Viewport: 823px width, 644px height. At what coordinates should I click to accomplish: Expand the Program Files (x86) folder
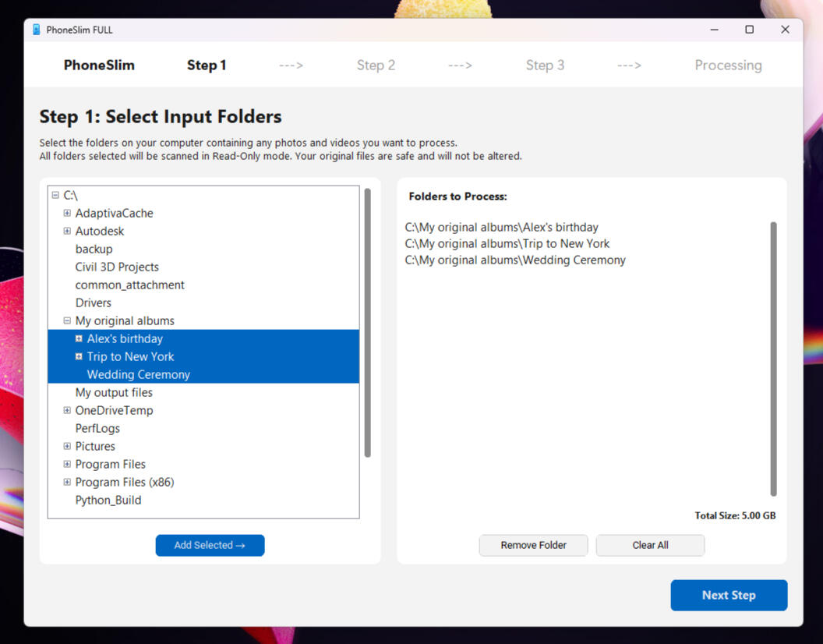(67, 482)
